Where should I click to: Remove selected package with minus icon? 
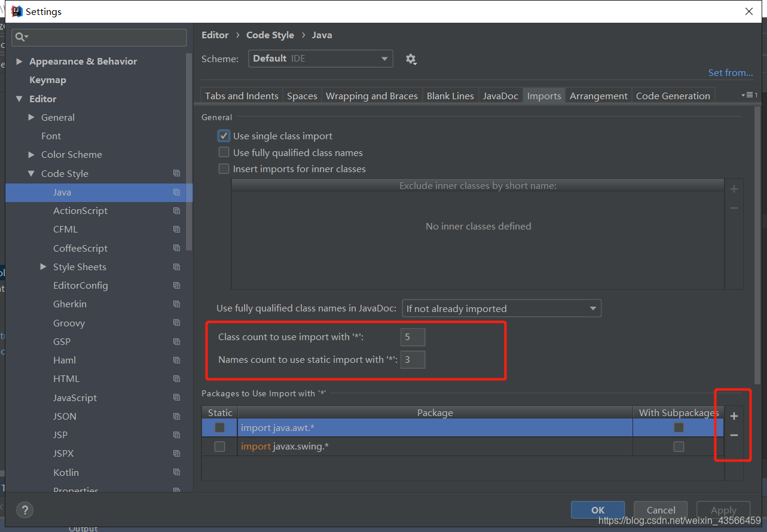pos(734,435)
